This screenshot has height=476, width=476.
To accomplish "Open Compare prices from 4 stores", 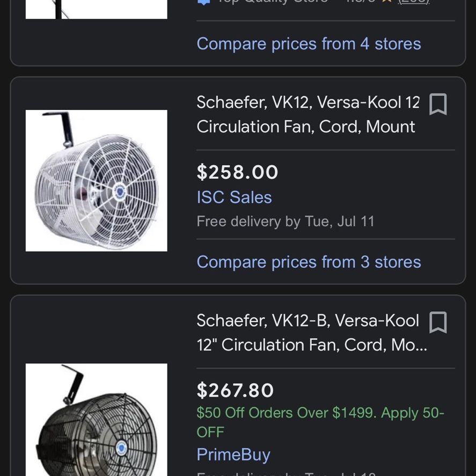I will pos(309,43).
